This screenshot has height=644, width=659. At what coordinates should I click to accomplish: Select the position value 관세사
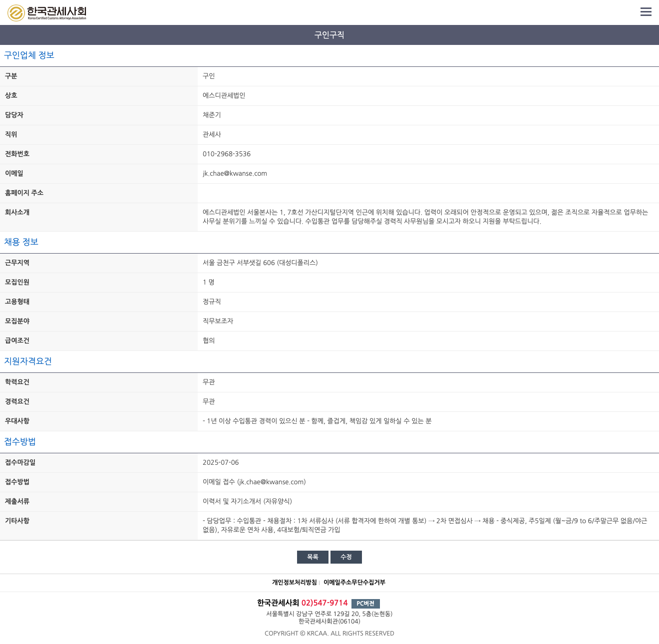pos(212,134)
